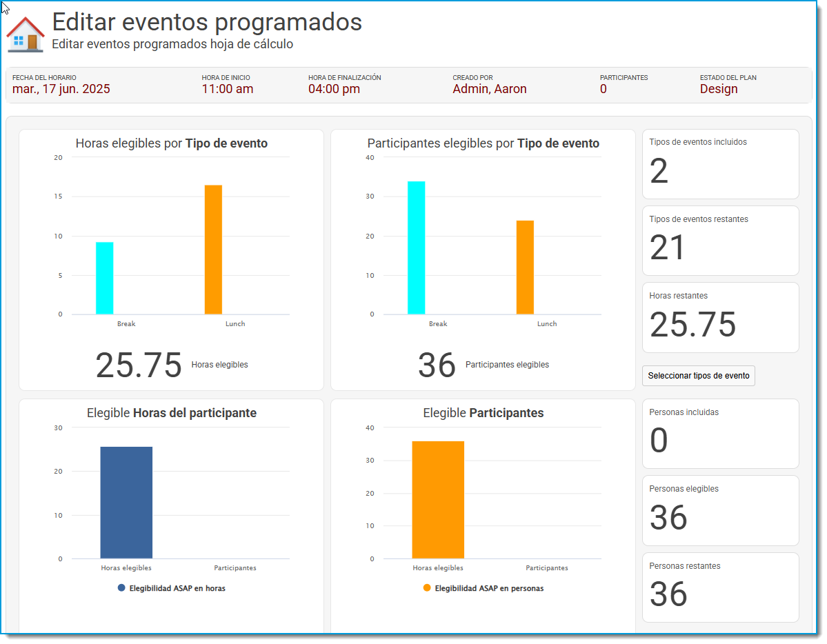The height and width of the screenshot is (644, 827).
Task: Click Seleccionar tipos de evento button
Action: pos(698,376)
